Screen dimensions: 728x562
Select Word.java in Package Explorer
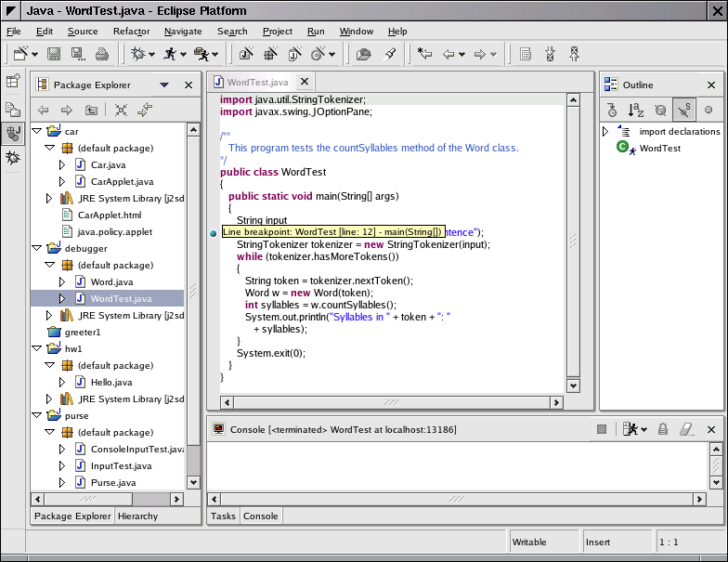pyautogui.click(x=111, y=281)
